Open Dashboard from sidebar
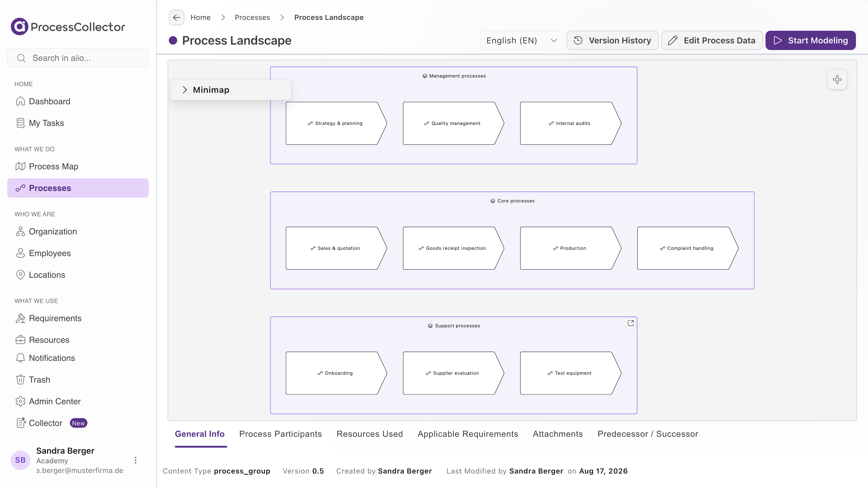 78,101
